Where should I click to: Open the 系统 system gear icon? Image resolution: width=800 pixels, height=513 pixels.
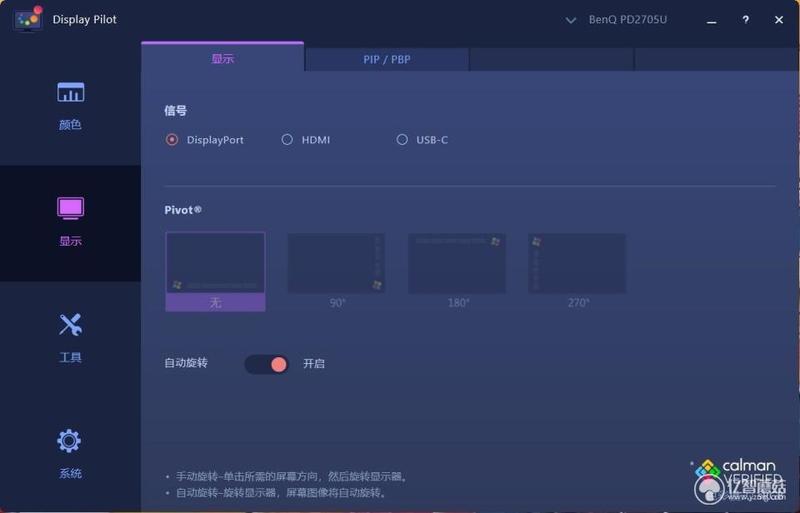click(x=69, y=441)
